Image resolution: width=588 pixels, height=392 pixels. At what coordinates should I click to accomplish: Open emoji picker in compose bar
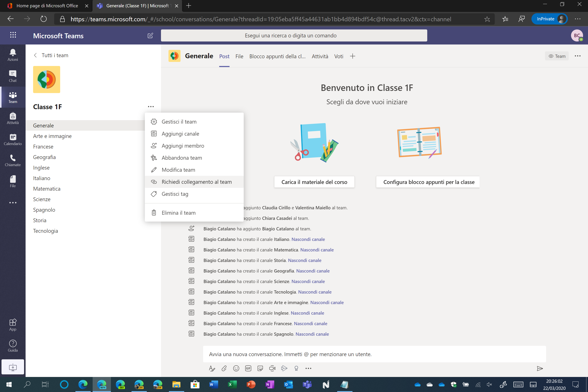[x=236, y=368]
